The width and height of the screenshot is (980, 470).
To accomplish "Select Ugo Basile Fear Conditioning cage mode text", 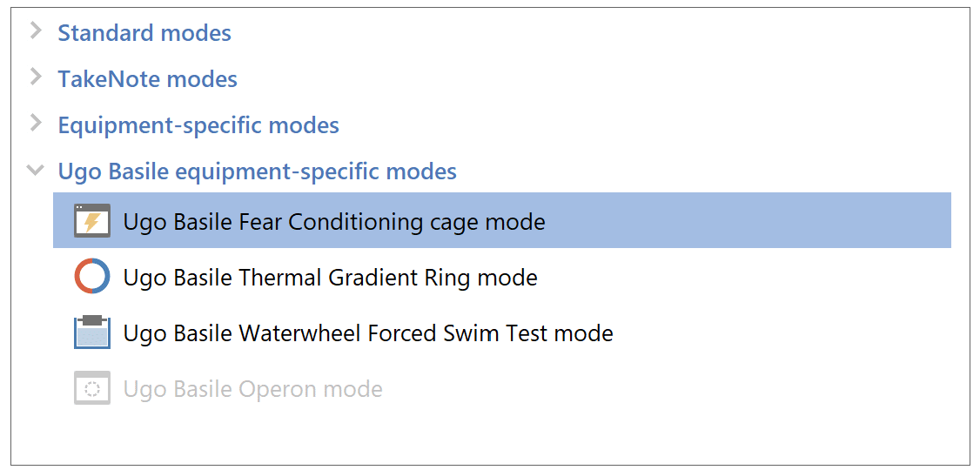I will (x=334, y=222).
